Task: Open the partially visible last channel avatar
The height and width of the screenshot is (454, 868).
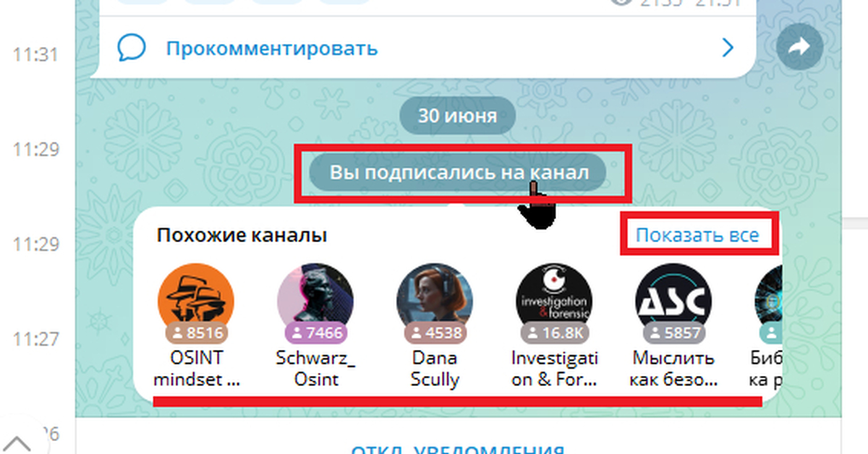Action: click(x=768, y=301)
